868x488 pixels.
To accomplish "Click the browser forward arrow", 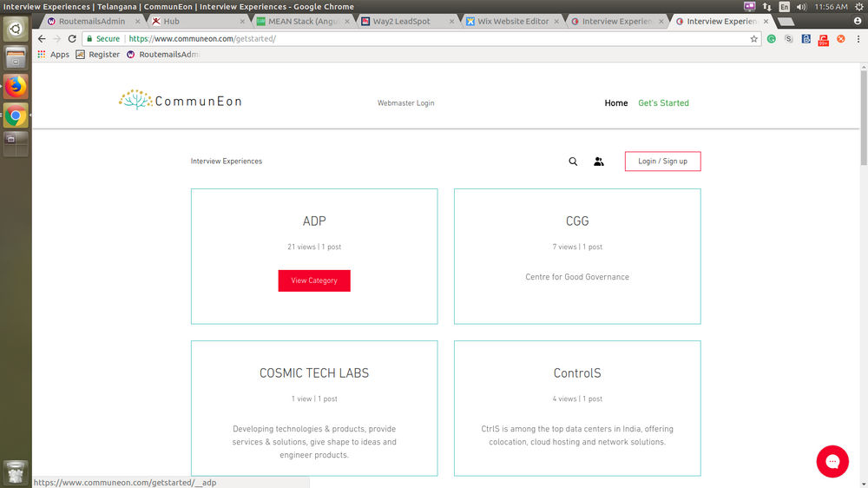I will (56, 39).
